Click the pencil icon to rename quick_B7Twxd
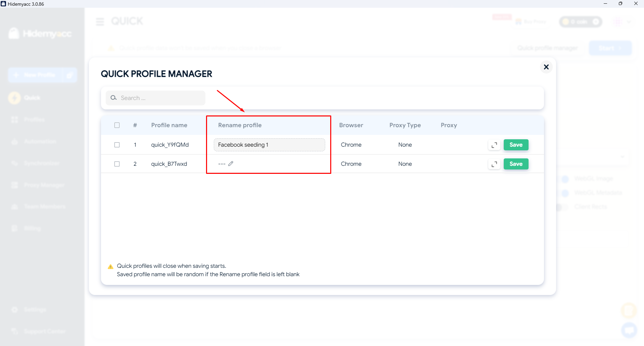Screen dimensions: 644x346 (231, 164)
